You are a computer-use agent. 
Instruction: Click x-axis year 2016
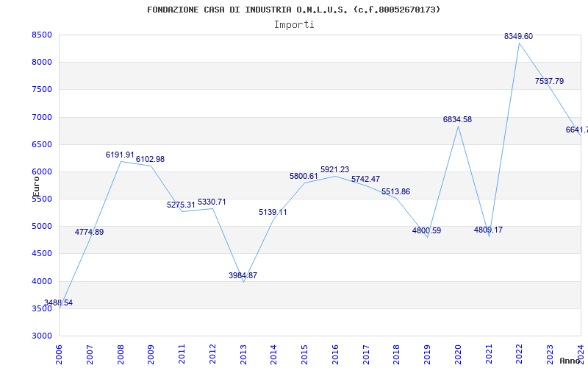[335, 354]
